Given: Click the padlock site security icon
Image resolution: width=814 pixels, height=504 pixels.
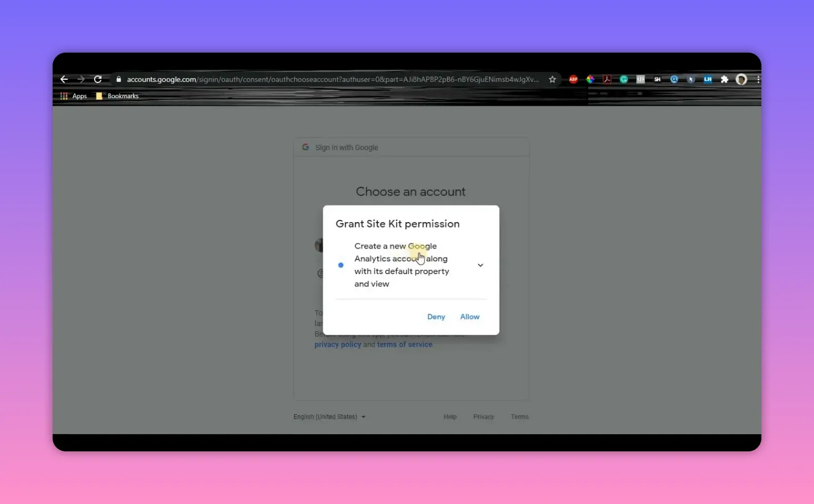Looking at the screenshot, I should coord(119,79).
